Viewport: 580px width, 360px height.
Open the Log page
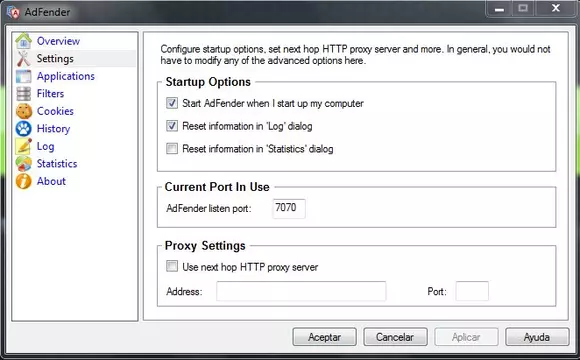(45, 147)
